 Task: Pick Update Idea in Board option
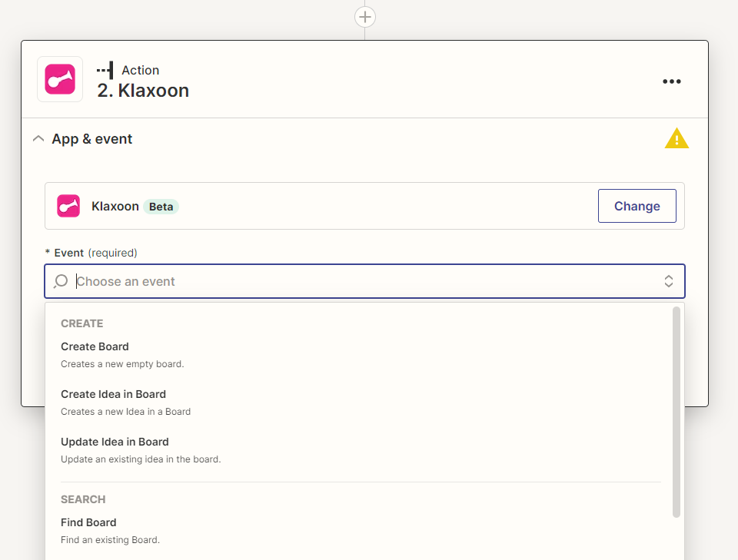pos(115,442)
